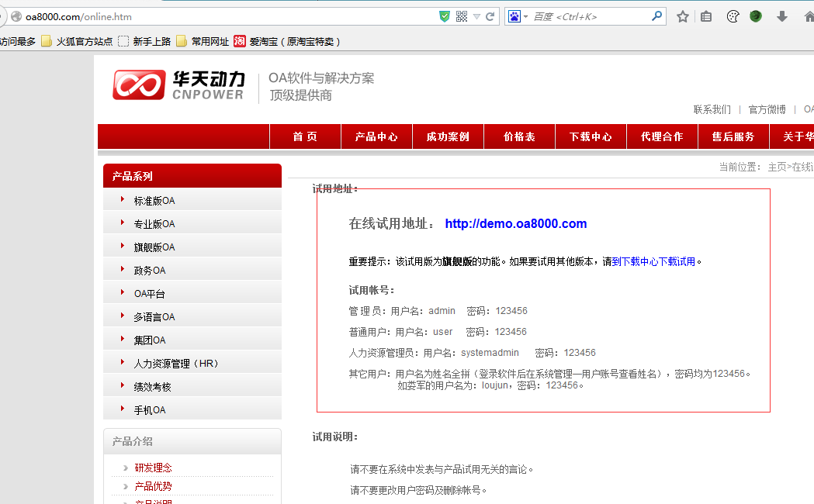The image size is (814, 504).
Task: Click globe site identity icon
Action: point(16,16)
